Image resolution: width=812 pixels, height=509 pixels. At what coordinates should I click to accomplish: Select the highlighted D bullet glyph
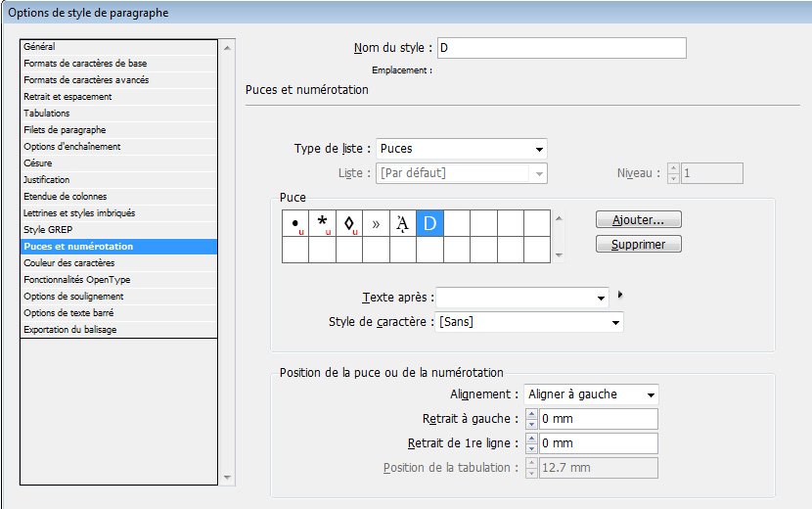429,224
